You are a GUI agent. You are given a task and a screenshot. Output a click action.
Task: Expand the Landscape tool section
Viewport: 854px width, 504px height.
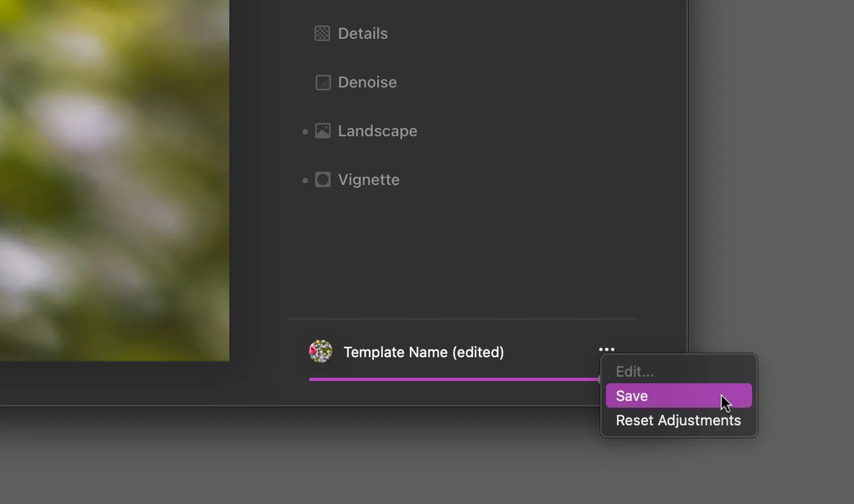[x=377, y=131]
